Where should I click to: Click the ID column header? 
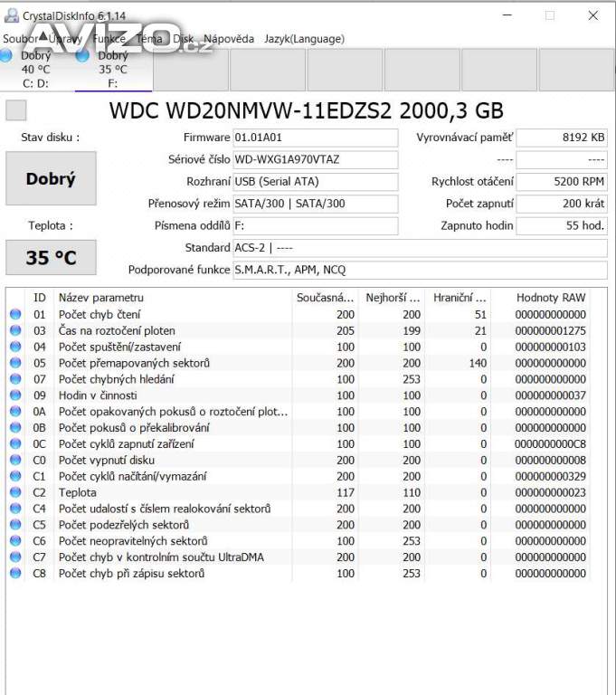(x=40, y=298)
